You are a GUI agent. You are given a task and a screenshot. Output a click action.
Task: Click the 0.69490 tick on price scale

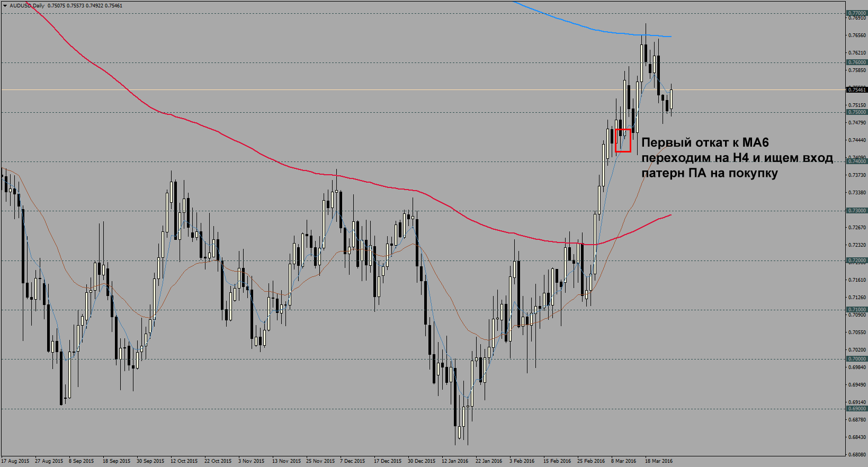pos(857,385)
